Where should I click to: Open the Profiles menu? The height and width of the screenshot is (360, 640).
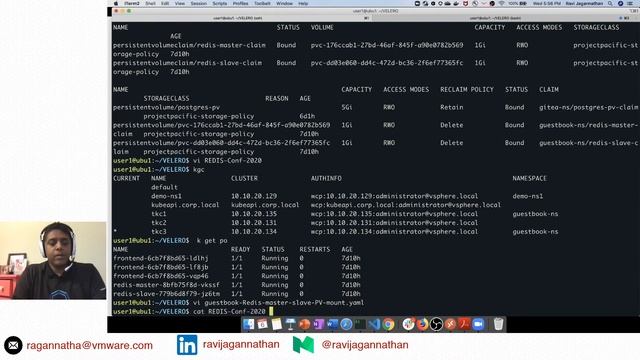[240, 3]
